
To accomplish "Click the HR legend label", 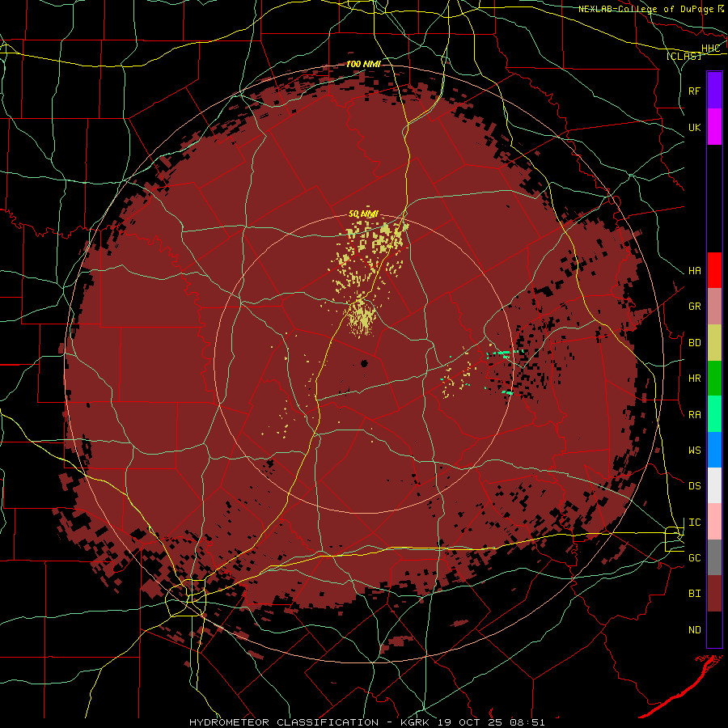I will point(694,379).
